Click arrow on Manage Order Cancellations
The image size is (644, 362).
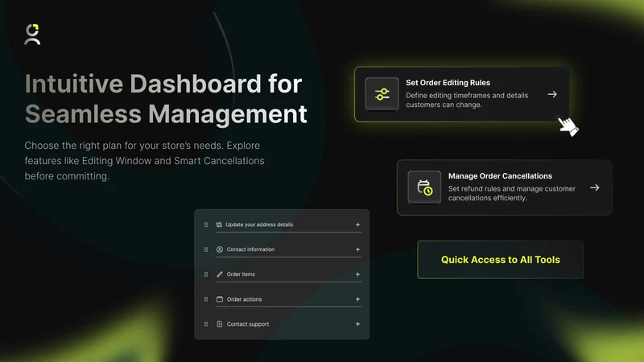(595, 187)
